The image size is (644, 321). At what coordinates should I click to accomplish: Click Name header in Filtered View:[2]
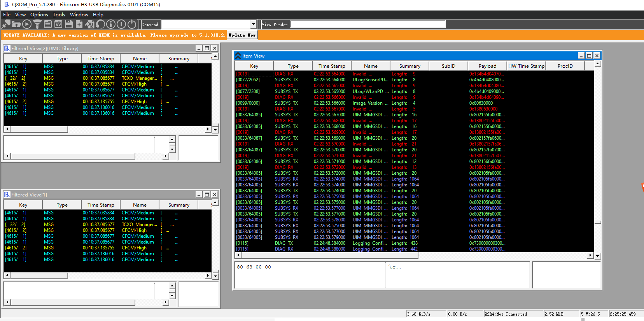pos(140,58)
